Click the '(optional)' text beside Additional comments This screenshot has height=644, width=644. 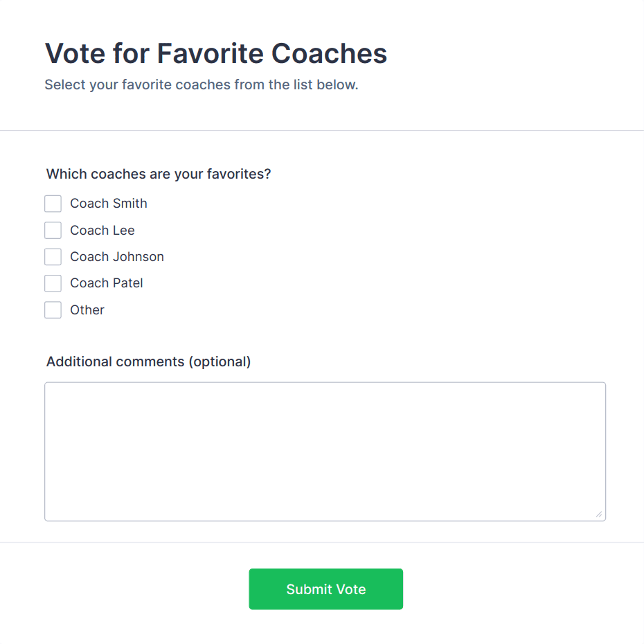(x=220, y=361)
